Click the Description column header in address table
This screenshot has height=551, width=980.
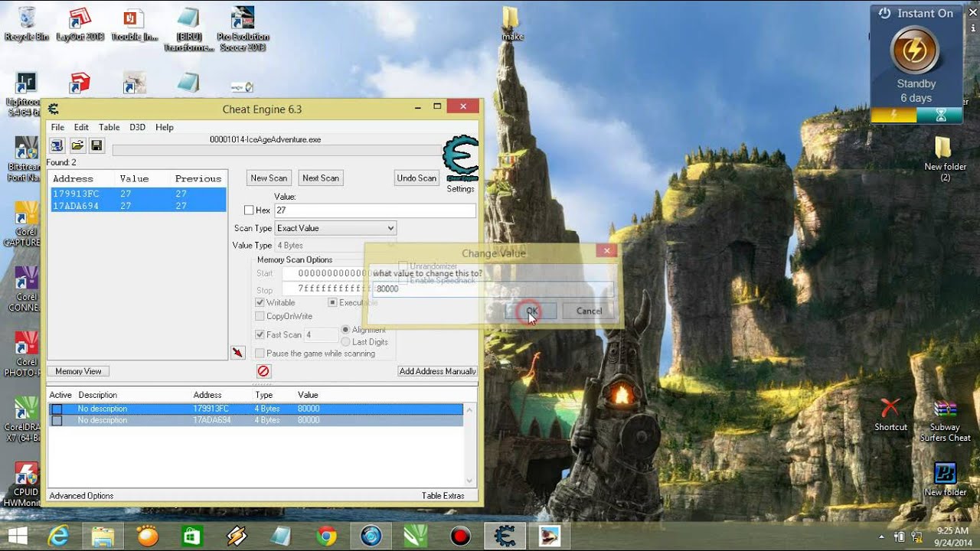coord(97,395)
